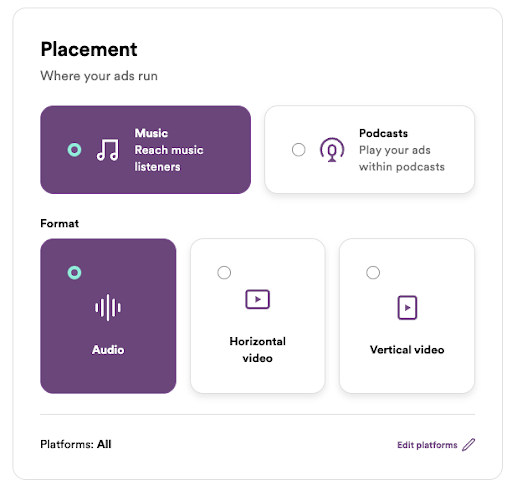This screenshot has height=490, width=512.
Task: Click the 'Platforms: All' text
Action: pos(76,444)
